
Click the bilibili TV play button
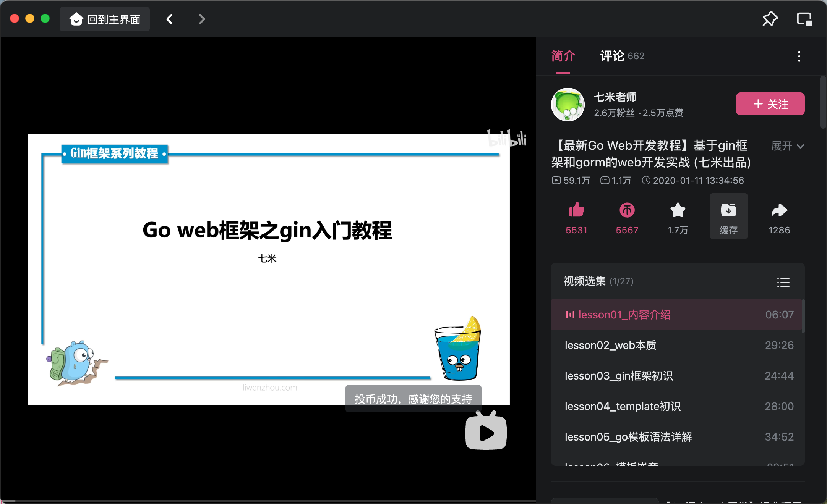(x=486, y=431)
